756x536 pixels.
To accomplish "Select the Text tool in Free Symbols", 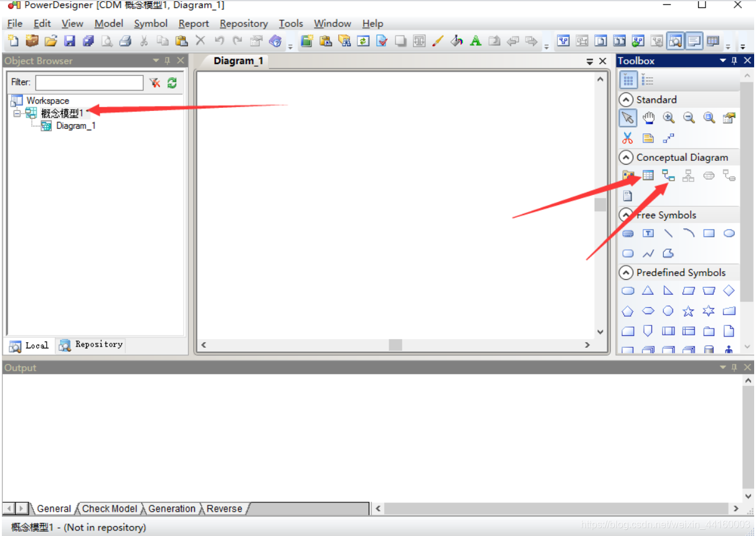I will pos(648,233).
